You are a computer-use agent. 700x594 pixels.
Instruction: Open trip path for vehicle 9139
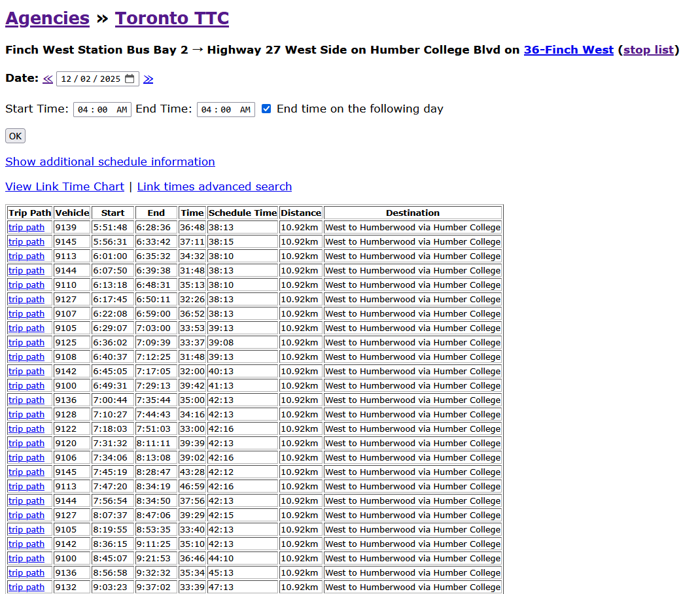coord(26,228)
